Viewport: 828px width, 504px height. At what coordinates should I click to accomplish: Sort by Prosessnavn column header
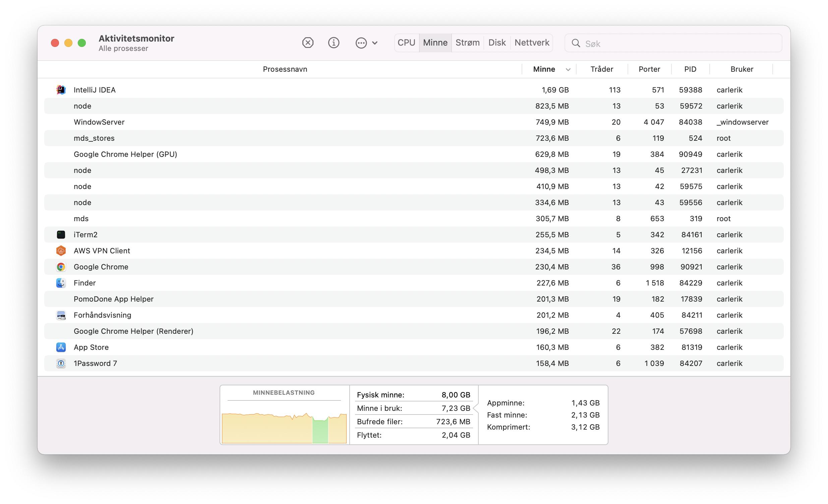coord(285,69)
